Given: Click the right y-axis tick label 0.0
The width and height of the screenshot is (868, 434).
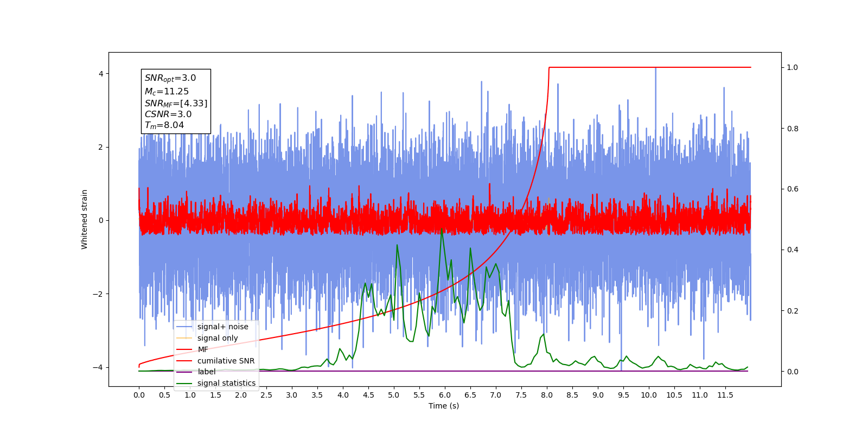Looking at the screenshot, I should (x=793, y=372).
